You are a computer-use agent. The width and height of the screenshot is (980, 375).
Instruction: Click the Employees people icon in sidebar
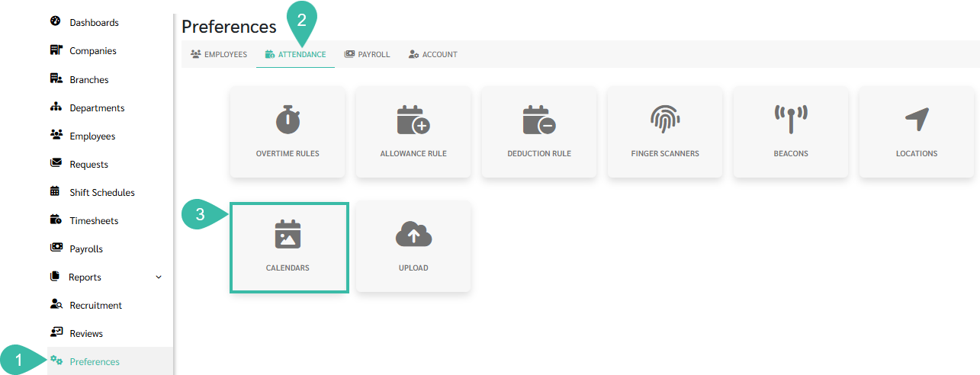click(x=56, y=135)
